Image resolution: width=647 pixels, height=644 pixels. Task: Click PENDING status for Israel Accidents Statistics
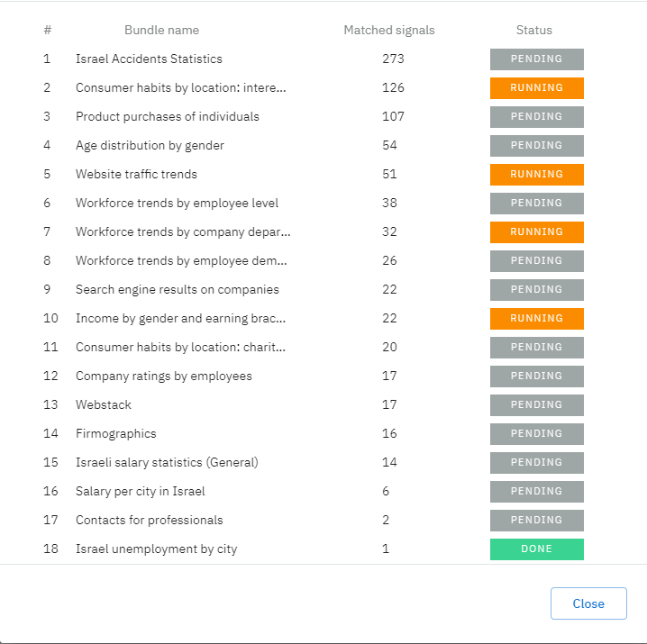537,59
